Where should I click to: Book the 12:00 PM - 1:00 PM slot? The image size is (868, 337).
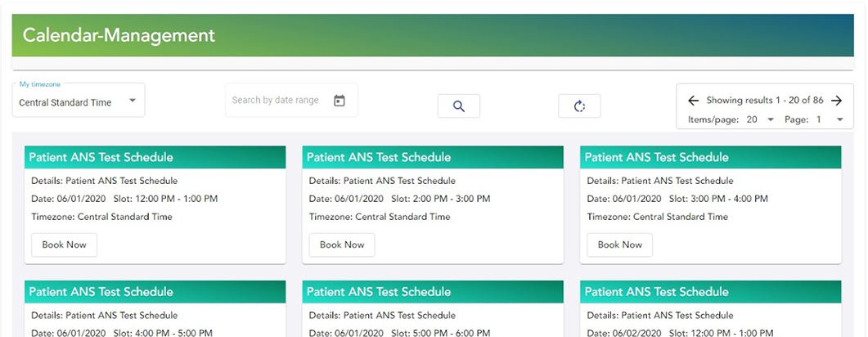point(64,245)
